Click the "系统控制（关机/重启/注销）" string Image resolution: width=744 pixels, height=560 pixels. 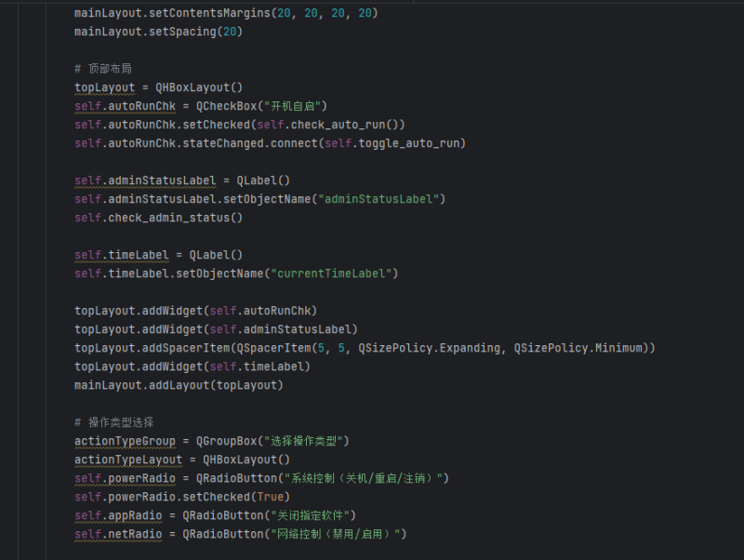(x=369, y=478)
